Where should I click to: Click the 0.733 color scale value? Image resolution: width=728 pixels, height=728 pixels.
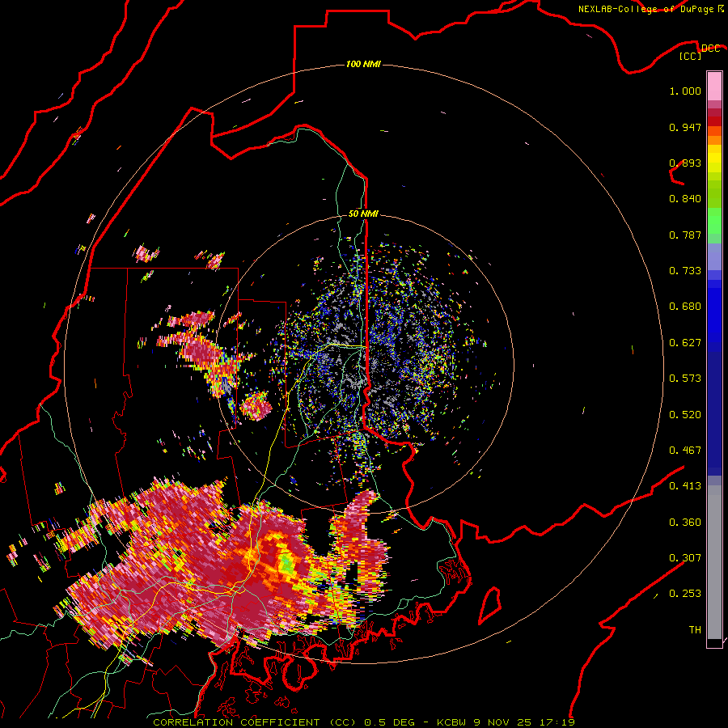point(685,271)
